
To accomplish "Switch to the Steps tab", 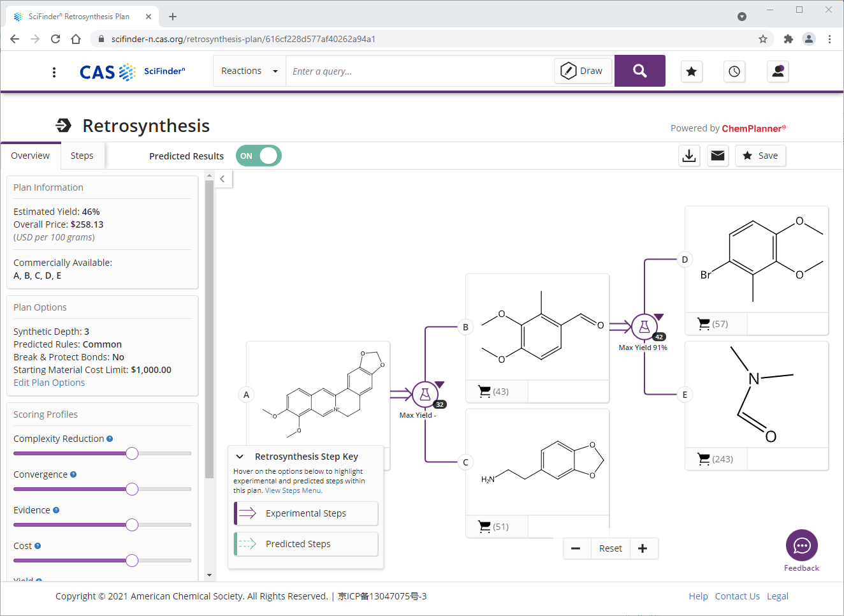I will (82, 155).
